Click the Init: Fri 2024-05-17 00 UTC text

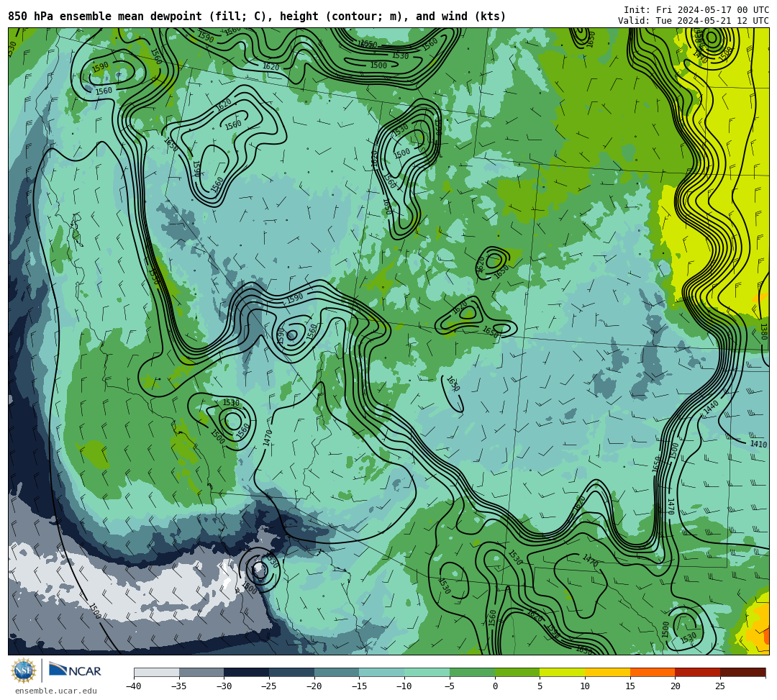click(696, 10)
